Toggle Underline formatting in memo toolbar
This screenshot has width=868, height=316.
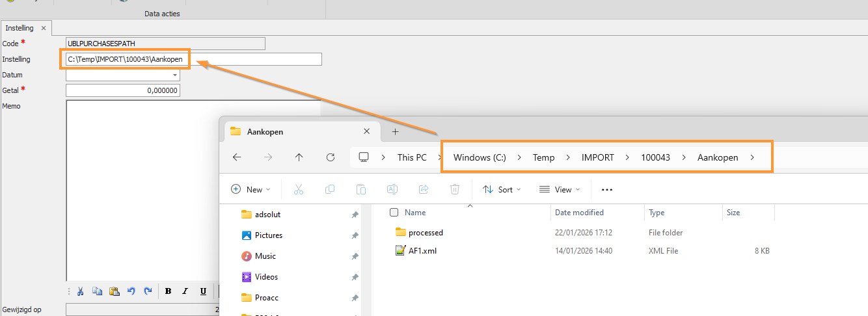pos(203,291)
